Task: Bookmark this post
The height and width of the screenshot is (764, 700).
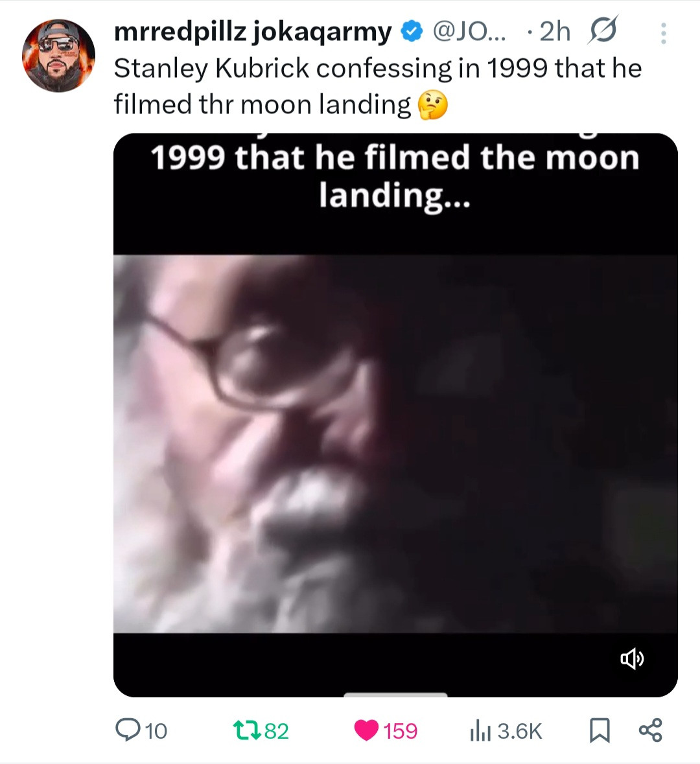Action: coord(600,730)
